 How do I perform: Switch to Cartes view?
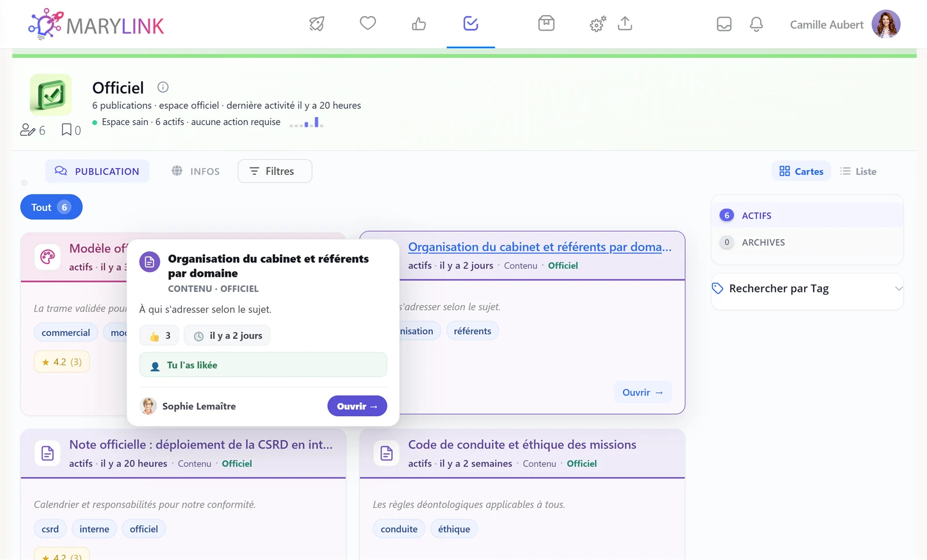[x=801, y=171]
